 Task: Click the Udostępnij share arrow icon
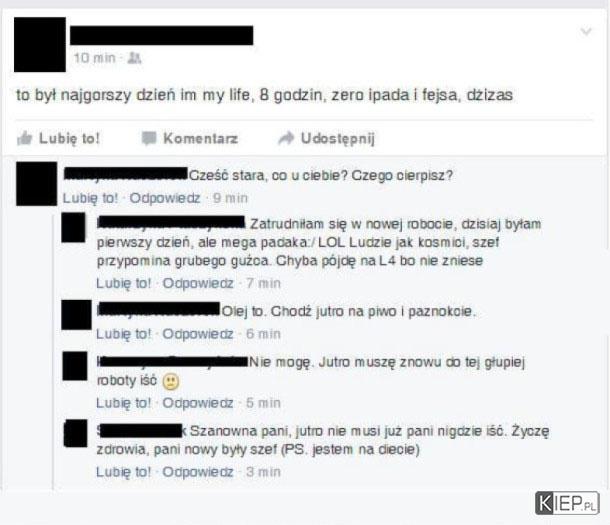(x=286, y=138)
